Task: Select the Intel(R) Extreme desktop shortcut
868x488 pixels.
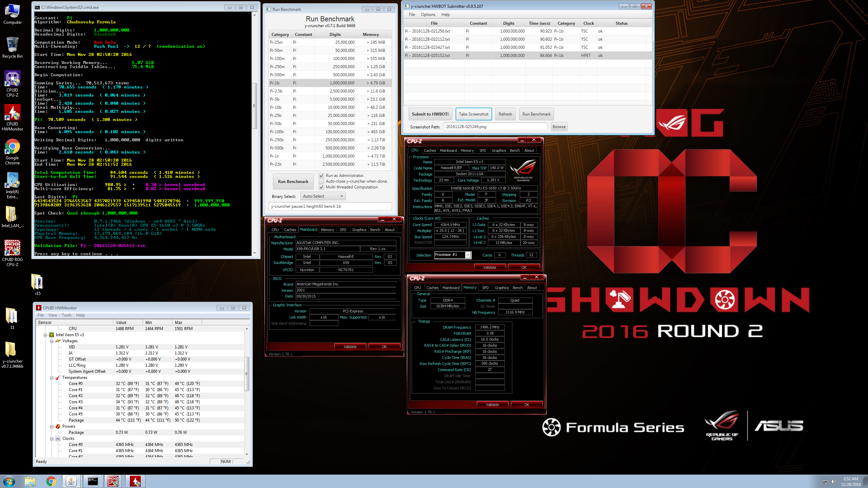Action: [13, 185]
